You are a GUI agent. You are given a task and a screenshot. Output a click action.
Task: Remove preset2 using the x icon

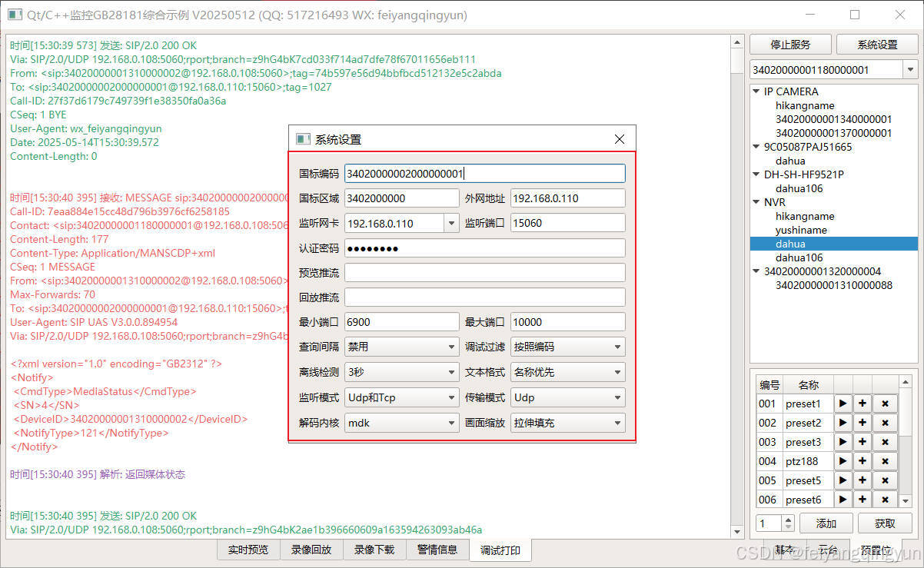tap(885, 423)
